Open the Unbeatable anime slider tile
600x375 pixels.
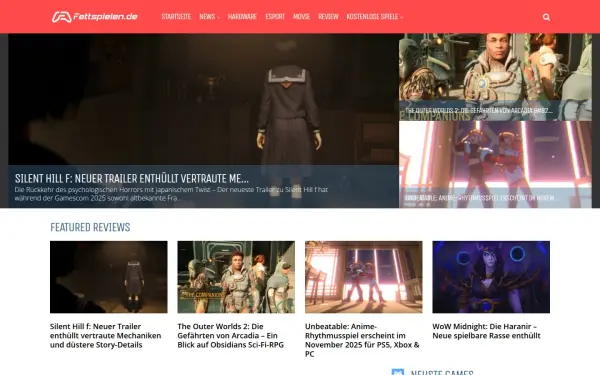tap(495, 165)
